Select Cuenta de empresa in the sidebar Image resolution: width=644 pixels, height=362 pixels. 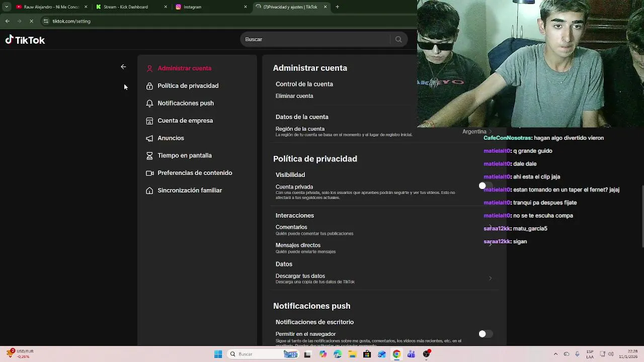point(185,121)
